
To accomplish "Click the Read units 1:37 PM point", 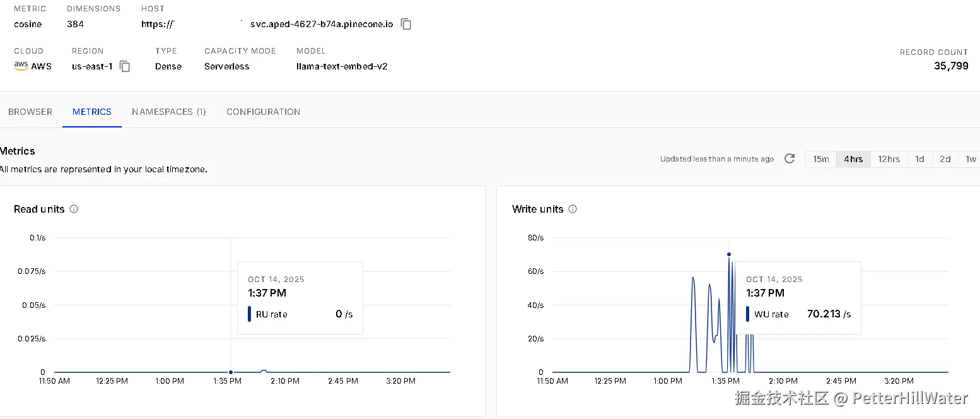I will [231, 372].
